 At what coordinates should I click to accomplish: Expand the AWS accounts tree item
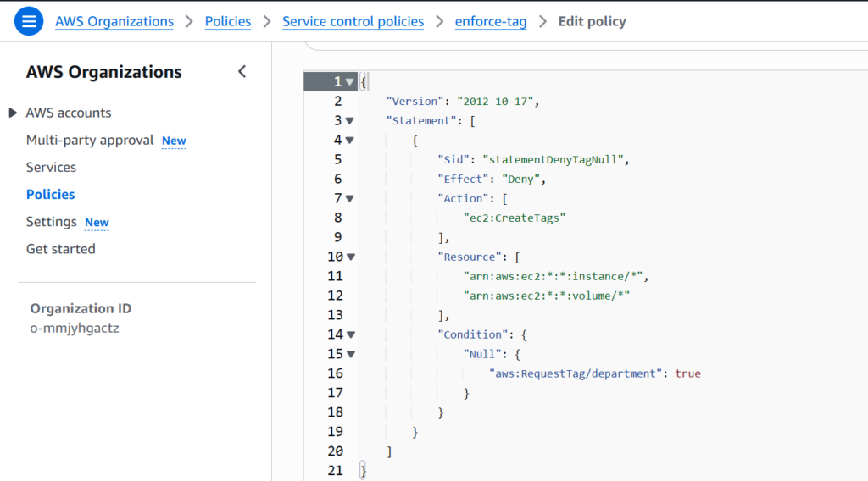pyautogui.click(x=13, y=113)
